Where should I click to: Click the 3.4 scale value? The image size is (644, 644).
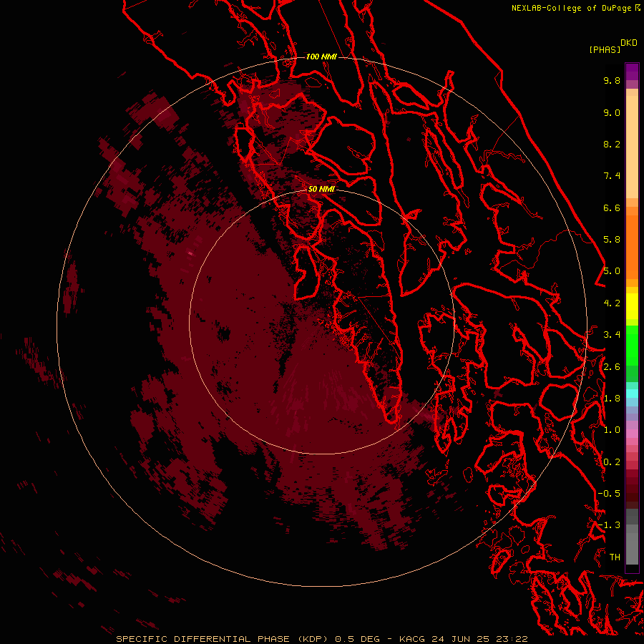(612, 335)
